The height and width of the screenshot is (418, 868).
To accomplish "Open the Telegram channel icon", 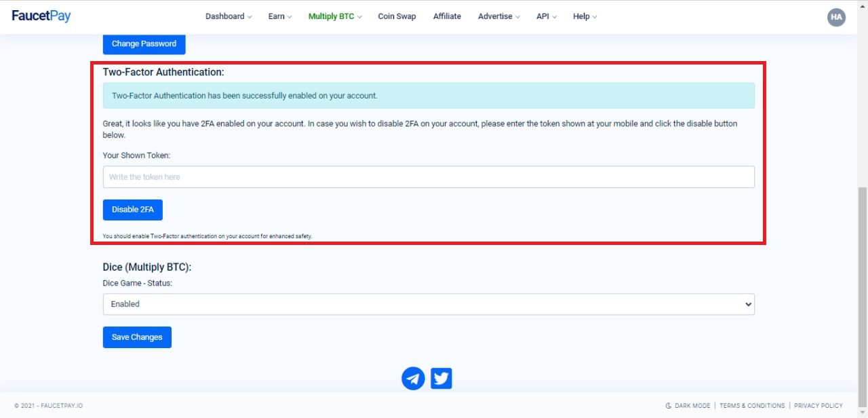I will click(x=413, y=378).
